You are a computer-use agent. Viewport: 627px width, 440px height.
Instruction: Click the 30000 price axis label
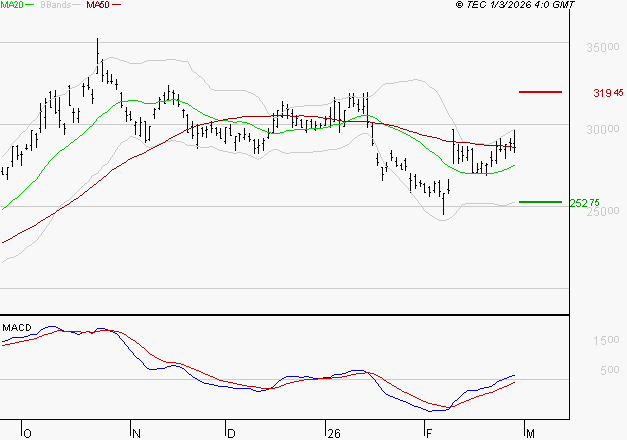pos(603,129)
